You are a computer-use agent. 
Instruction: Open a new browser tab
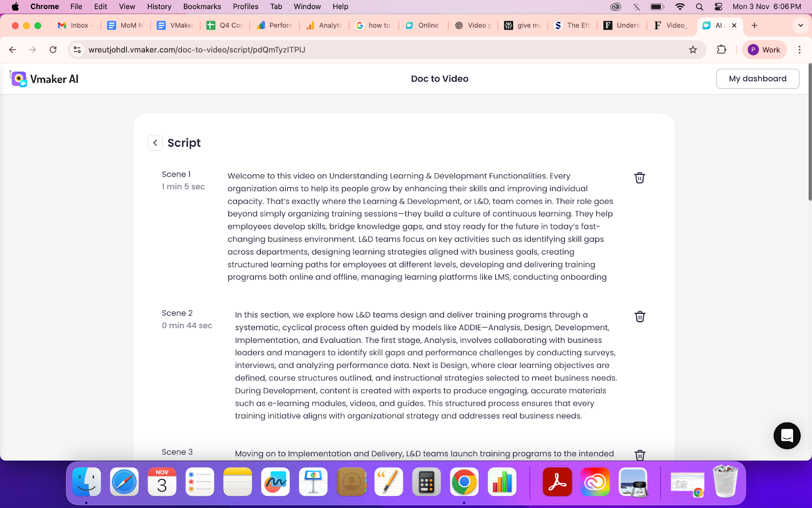755,25
